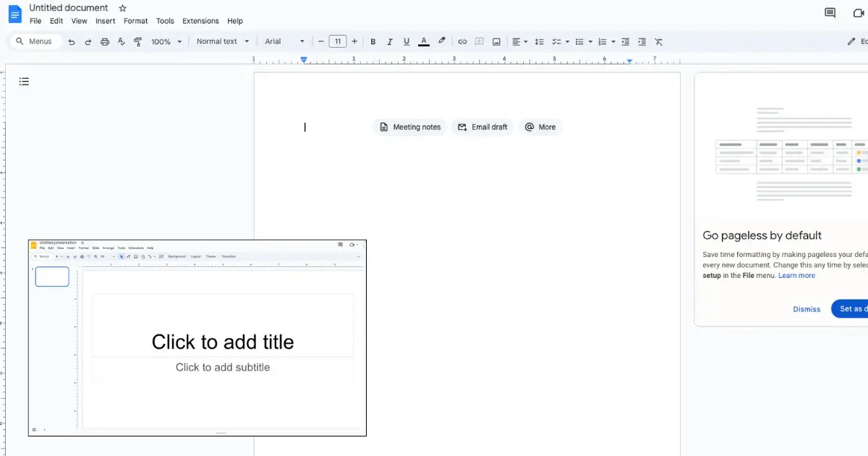Show the document outline panel

click(24, 82)
